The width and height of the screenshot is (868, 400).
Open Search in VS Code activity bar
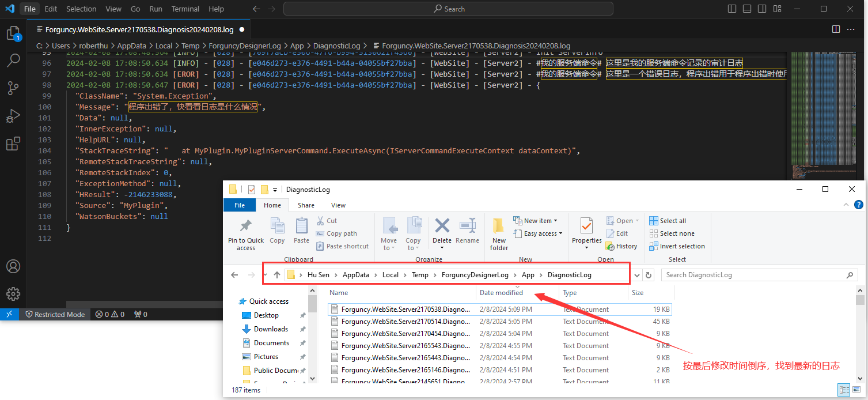pos(13,60)
